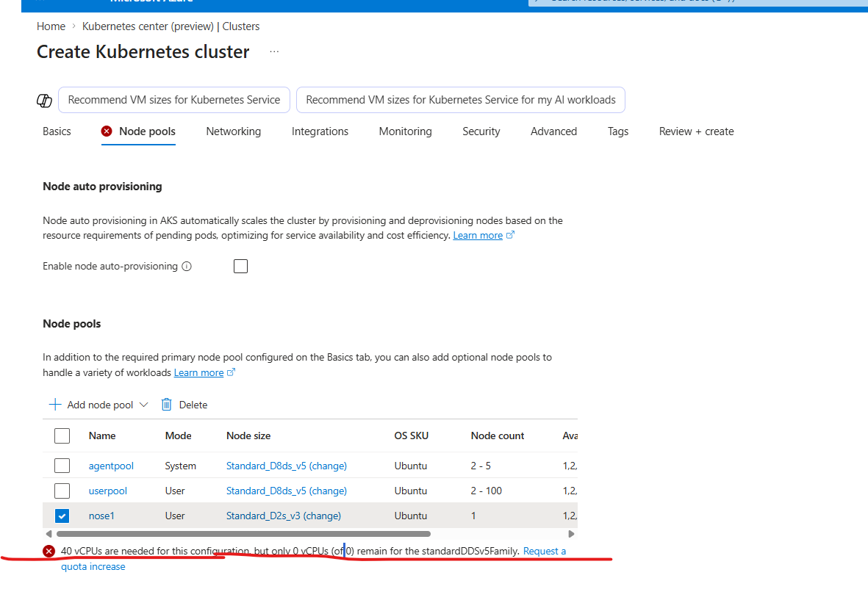Image resolution: width=868 pixels, height=589 pixels.
Task: Open Learn more about node auto provisioning
Action: (478, 236)
